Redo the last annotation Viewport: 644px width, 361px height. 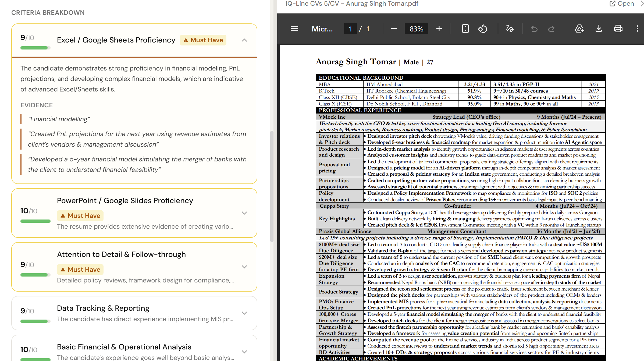(x=552, y=29)
